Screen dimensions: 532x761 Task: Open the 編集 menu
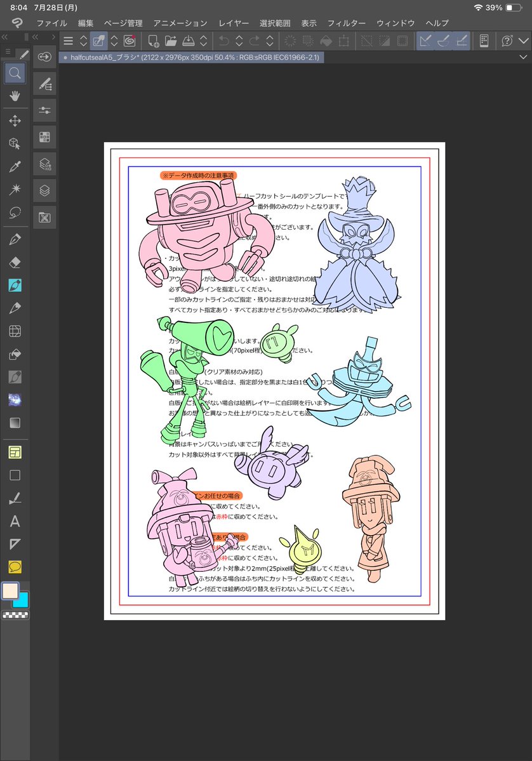tap(86, 23)
